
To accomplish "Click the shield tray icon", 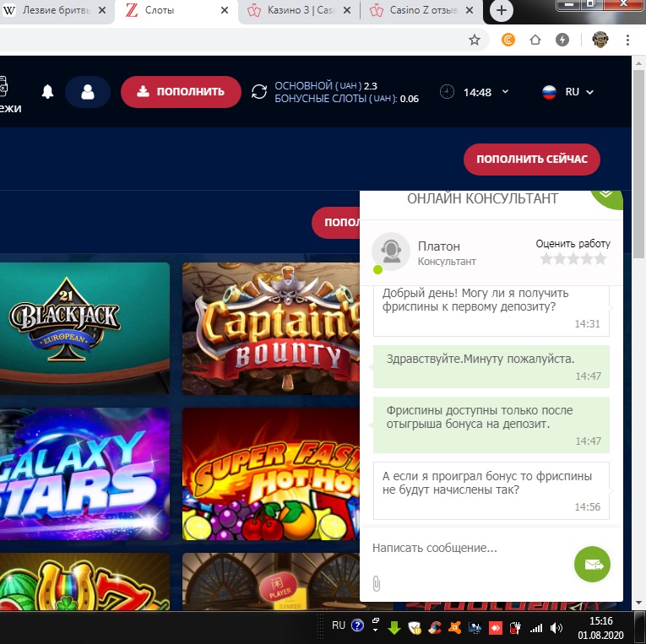I will pos(414,627).
